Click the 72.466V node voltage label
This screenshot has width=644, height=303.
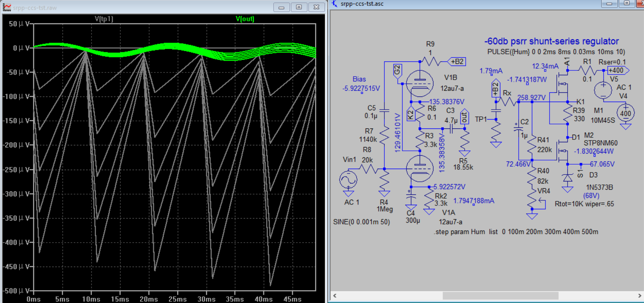[518, 164]
